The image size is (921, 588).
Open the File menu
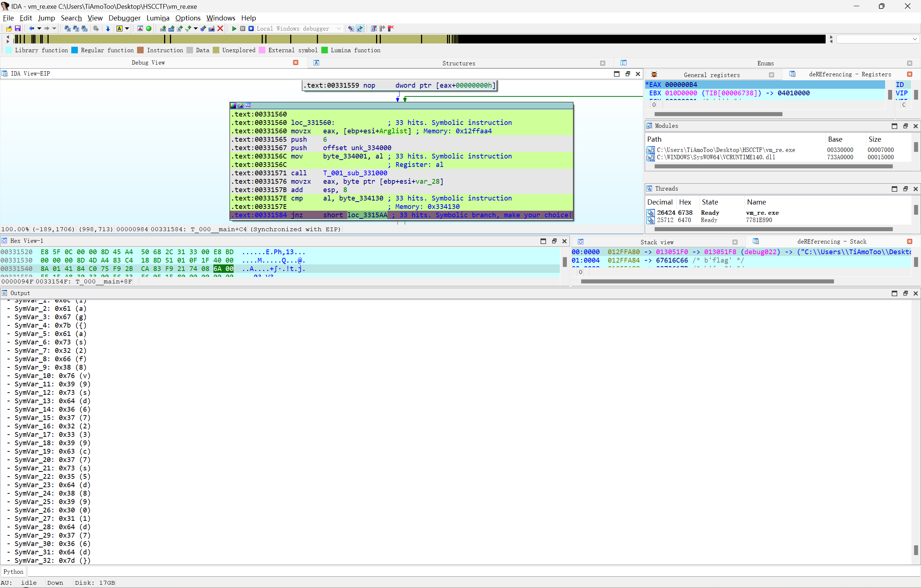coord(8,18)
